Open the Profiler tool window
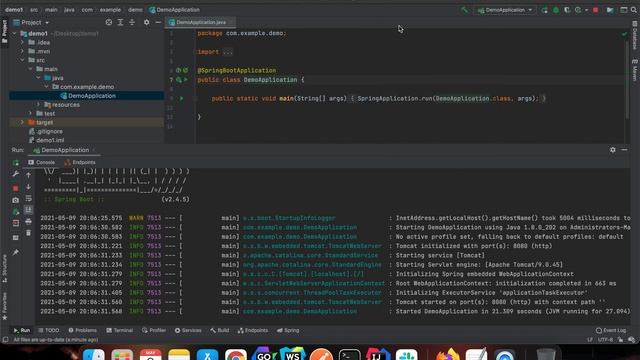 click(x=154, y=330)
